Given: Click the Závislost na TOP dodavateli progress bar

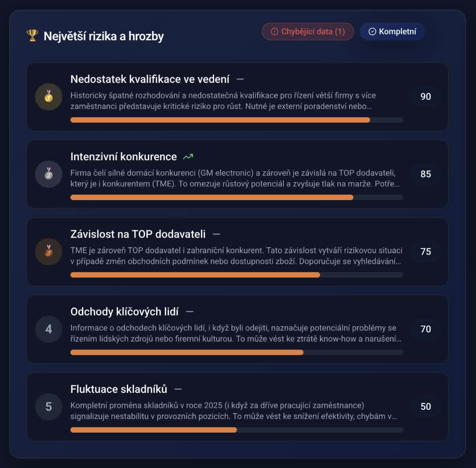Looking at the screenshot, I should [x=236, y=275].
